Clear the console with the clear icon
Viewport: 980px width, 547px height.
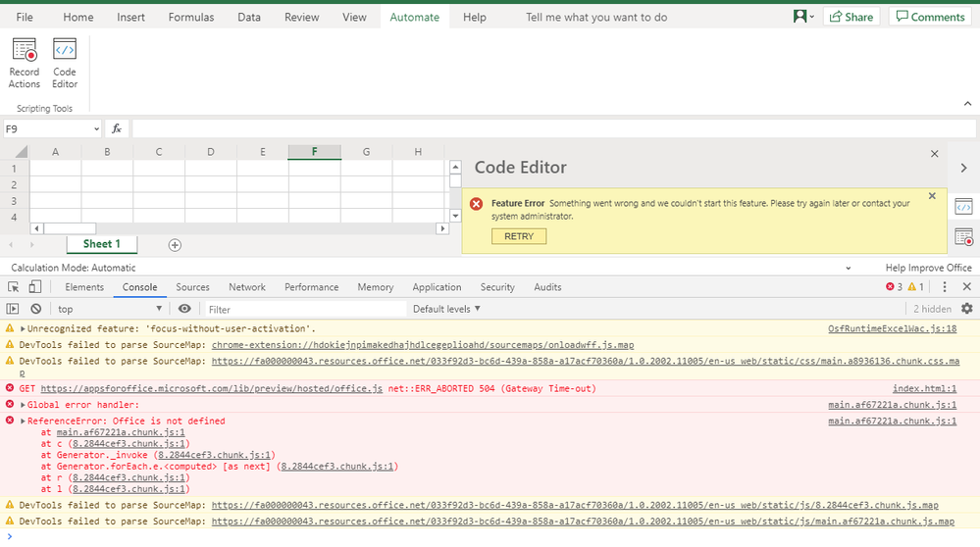[36, 309]
